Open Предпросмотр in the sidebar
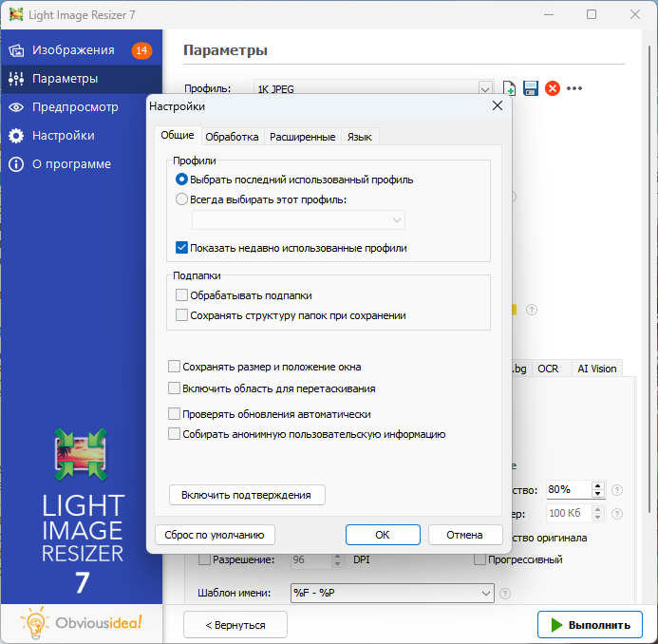 75,107
